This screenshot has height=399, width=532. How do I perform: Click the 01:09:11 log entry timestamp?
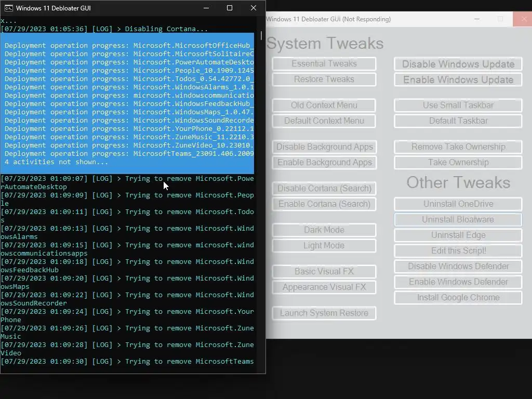click(x=44, y=212)
